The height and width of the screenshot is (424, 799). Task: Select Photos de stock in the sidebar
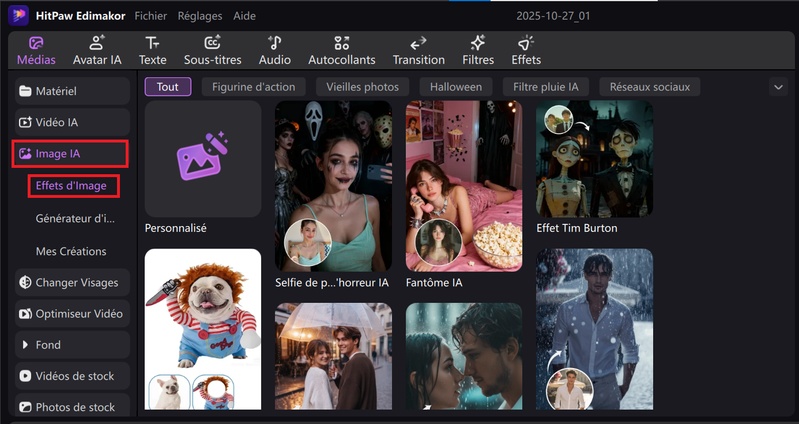click(72, 407)
